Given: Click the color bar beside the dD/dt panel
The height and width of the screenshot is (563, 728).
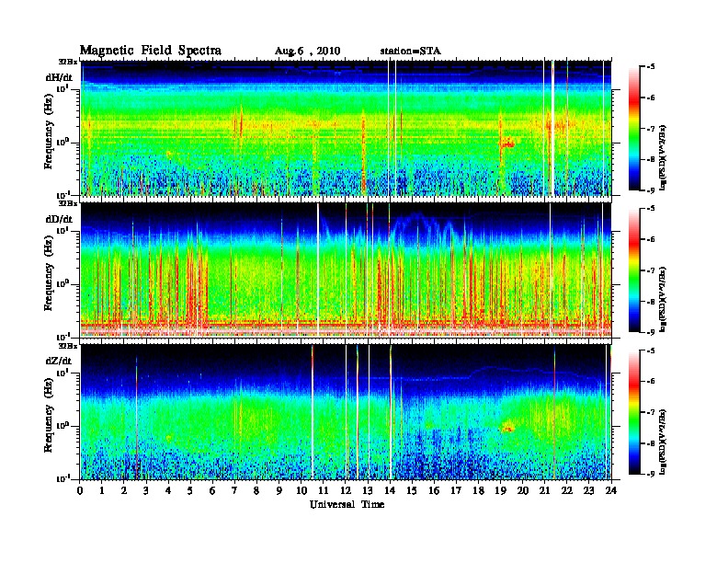Looking at the screenshot, I should coord(634,270).
